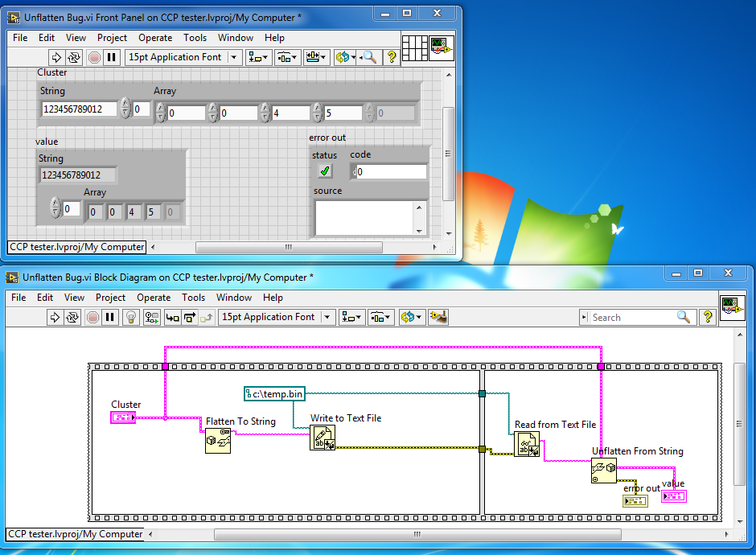Select the Read from Text File node
The image size is (756, 555).
coord(527,443)
